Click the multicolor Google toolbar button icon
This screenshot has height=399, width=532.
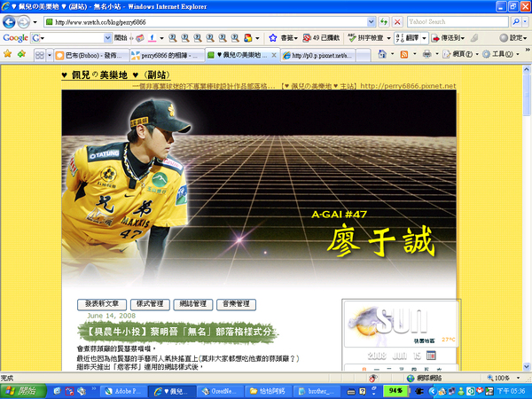pyautogui.click(x=248, y=37)
